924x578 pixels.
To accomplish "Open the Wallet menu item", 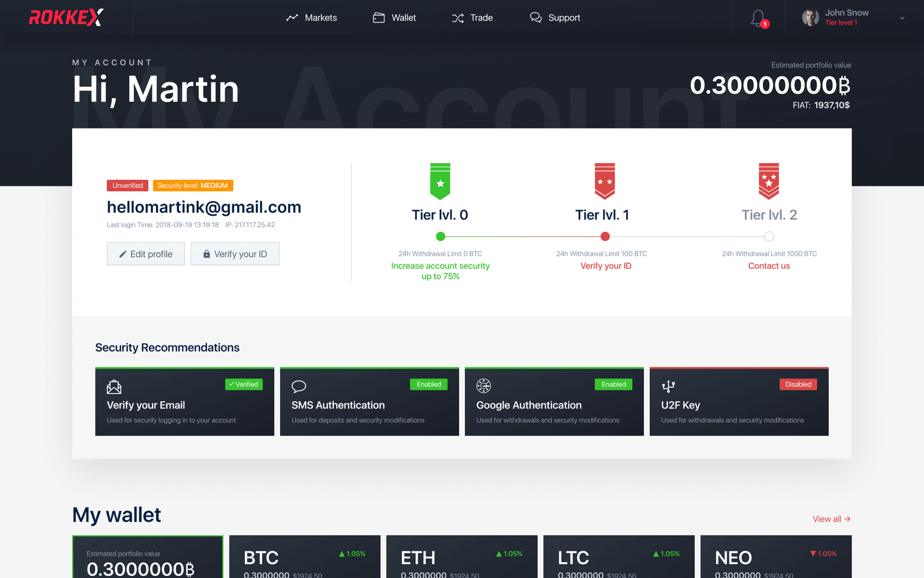I will click(394, 18).
